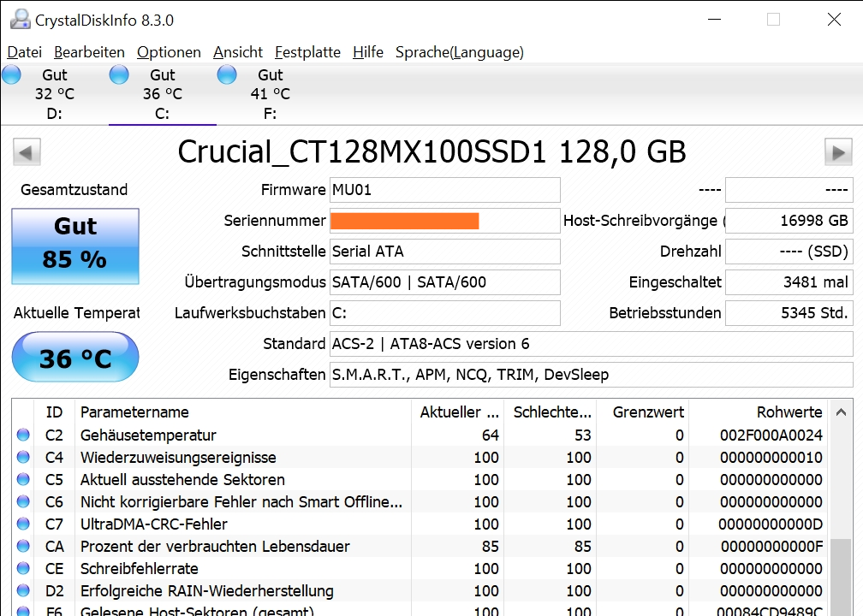Open the Festplatte menu
863x616 pixels.
307,52
